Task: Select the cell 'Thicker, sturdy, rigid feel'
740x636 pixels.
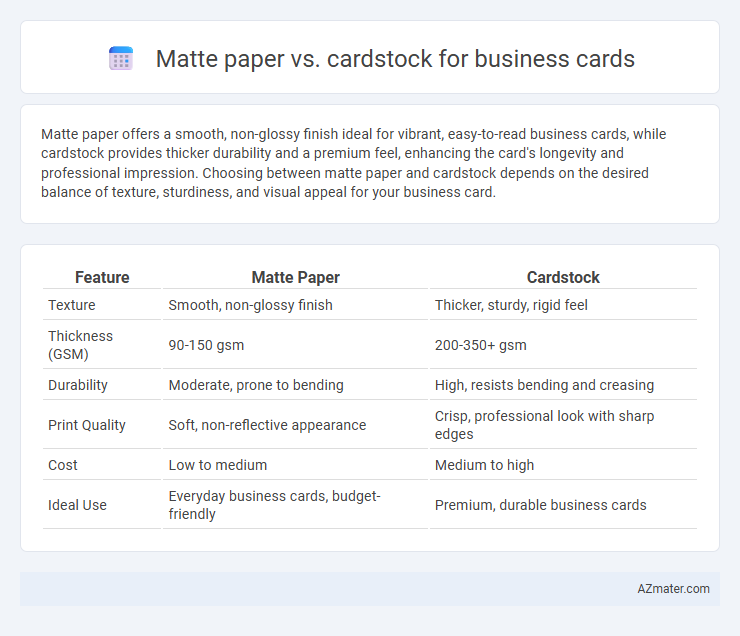Action: pos(511,305)
